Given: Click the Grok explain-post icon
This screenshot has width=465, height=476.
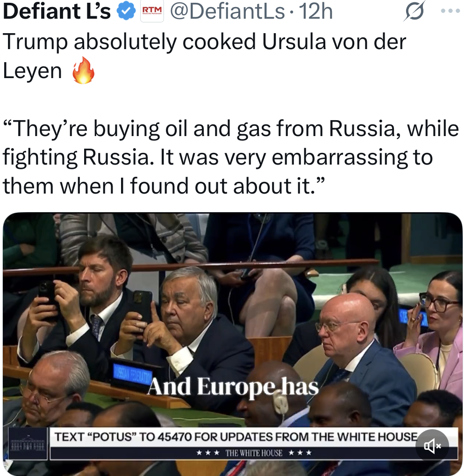Looking at the screenshot, I should click(415, 11).
